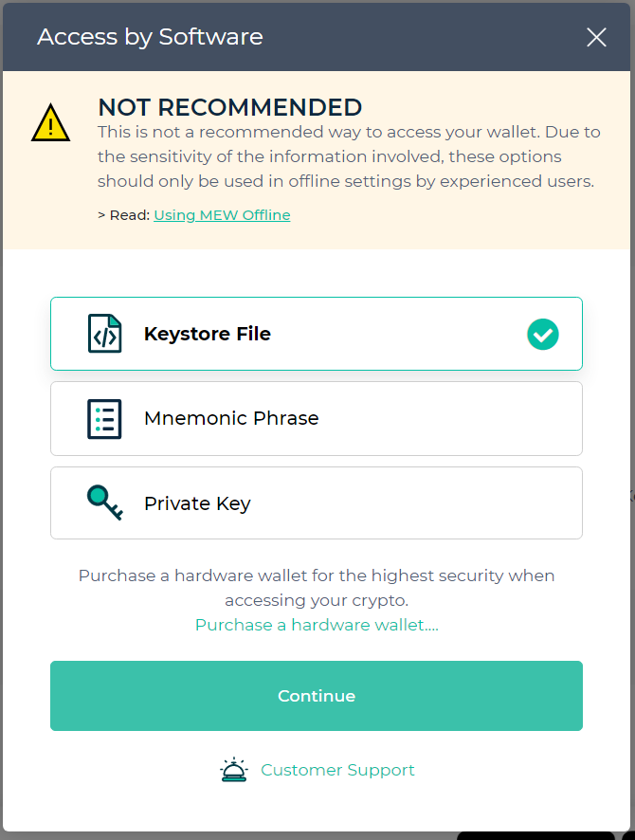Viewport: 635px width, 840px height.
Task: Click the yellow warning triangle icon
Action: point(50,123)
